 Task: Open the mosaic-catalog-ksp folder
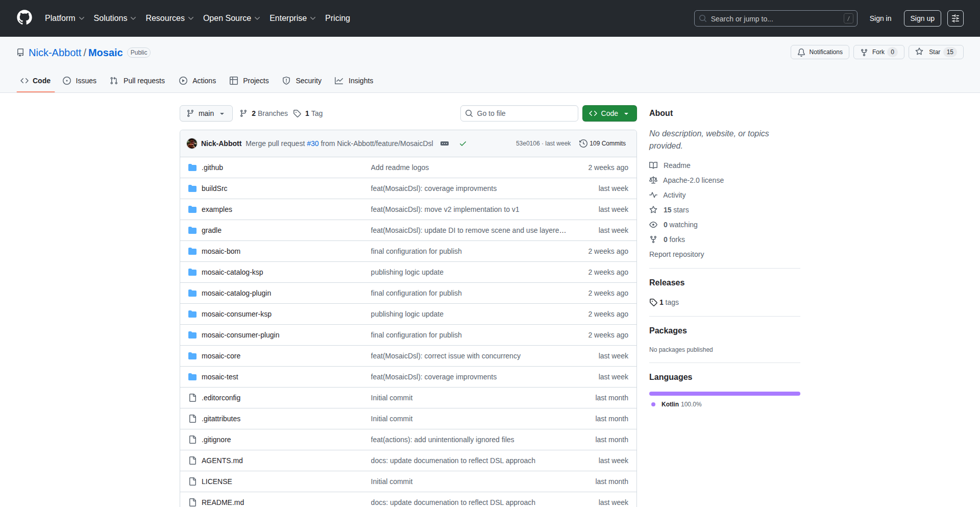point(232,272)
